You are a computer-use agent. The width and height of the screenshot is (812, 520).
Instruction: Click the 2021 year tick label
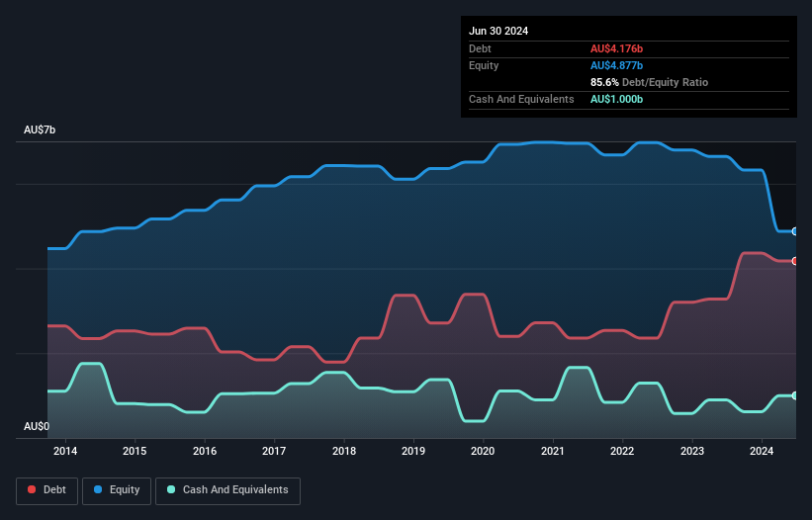[553, 452]
